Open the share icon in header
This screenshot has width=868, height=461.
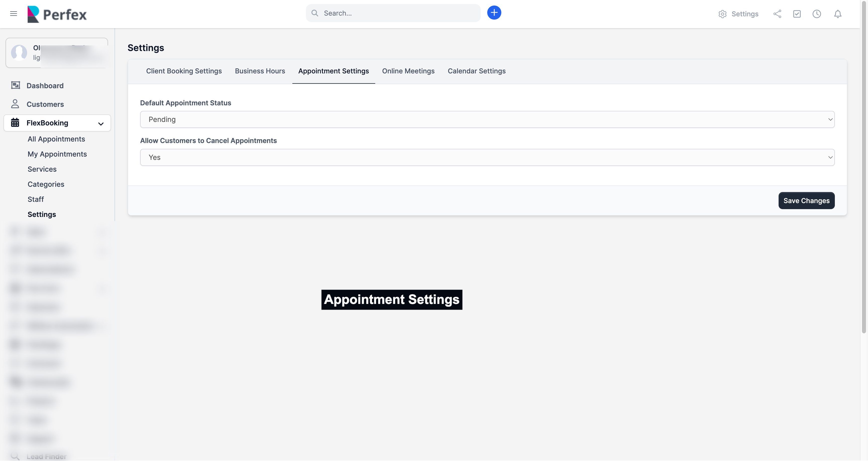777,14
